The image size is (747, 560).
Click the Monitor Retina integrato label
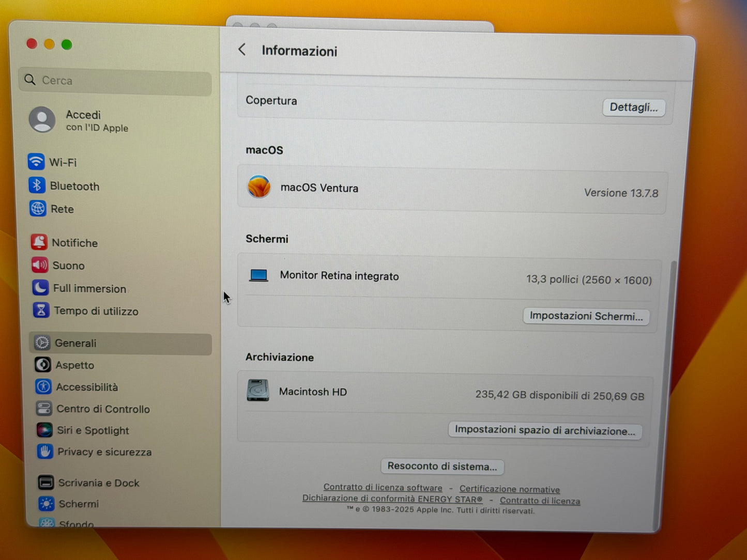pyautogui.click(x=340, y=276)
